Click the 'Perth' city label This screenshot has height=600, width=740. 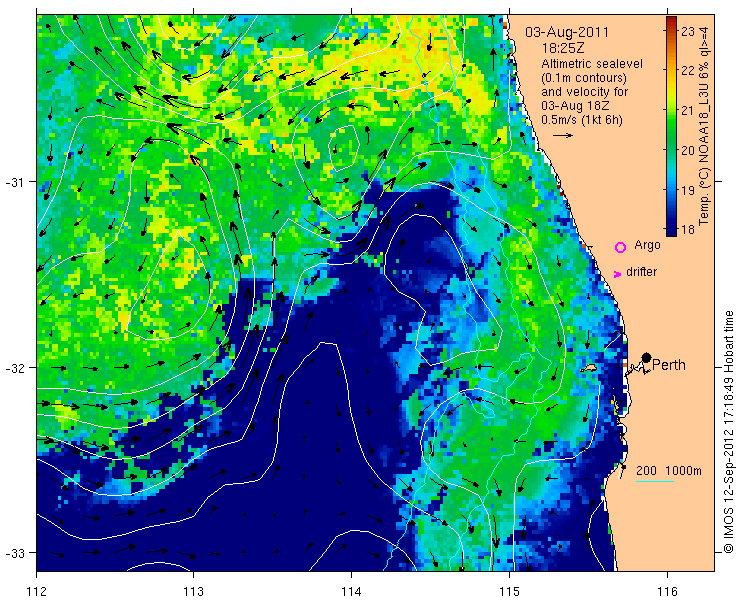(x=669, y=365)
